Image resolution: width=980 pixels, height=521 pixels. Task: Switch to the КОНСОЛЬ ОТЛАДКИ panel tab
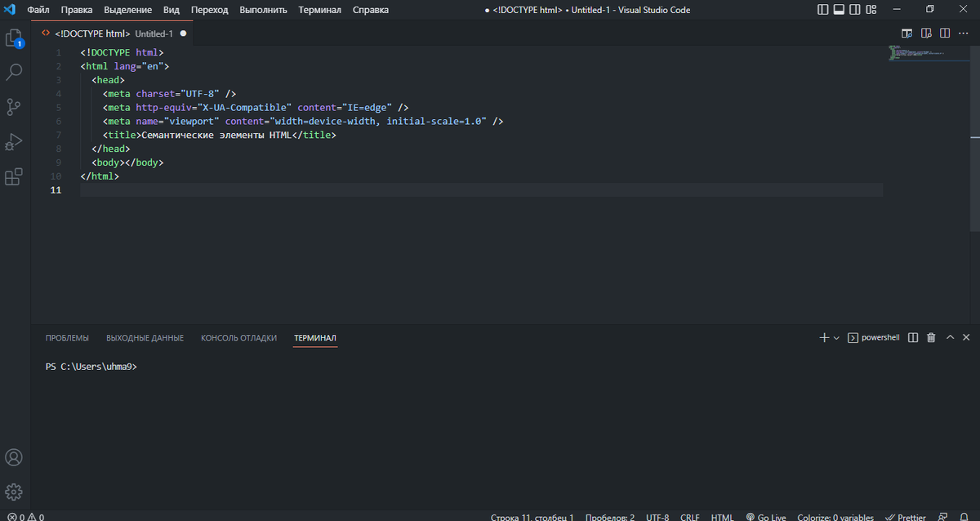[x=238, y=337]
